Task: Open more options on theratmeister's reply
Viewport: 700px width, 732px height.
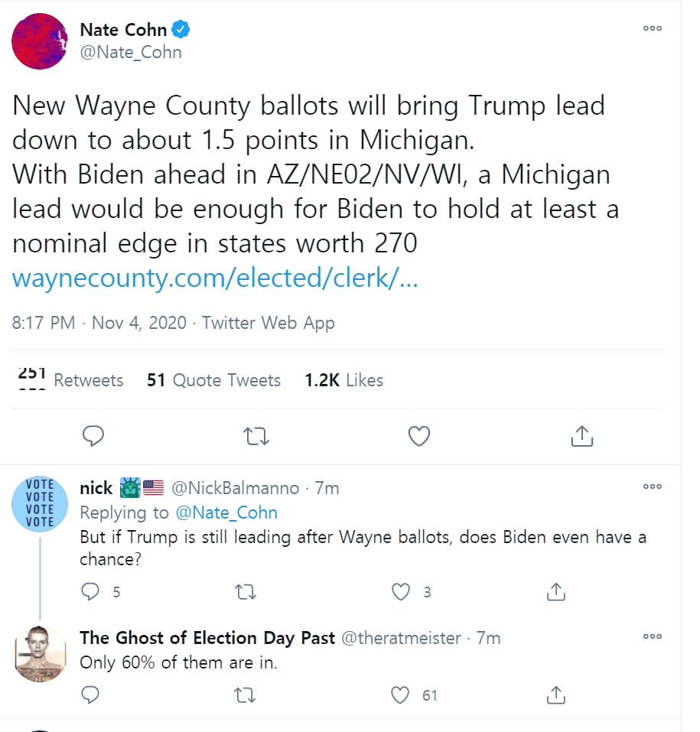Action: click(x=652, y=636)
